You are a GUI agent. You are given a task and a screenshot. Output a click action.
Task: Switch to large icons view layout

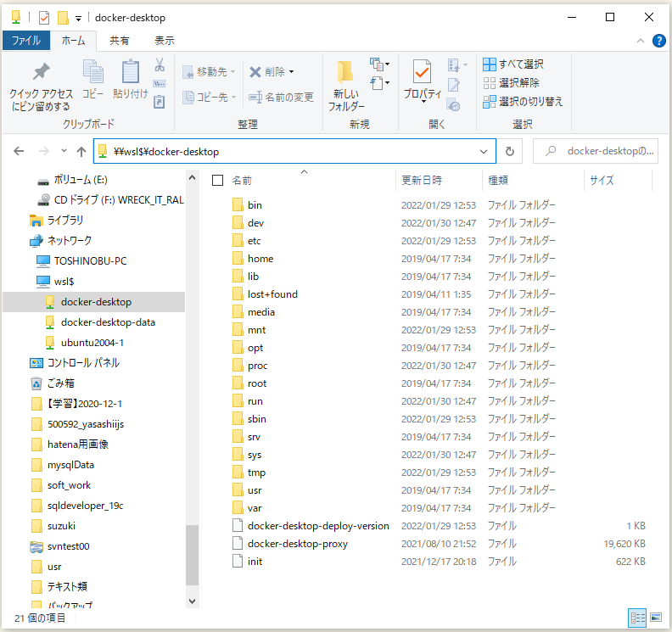(x=656, y=618)
